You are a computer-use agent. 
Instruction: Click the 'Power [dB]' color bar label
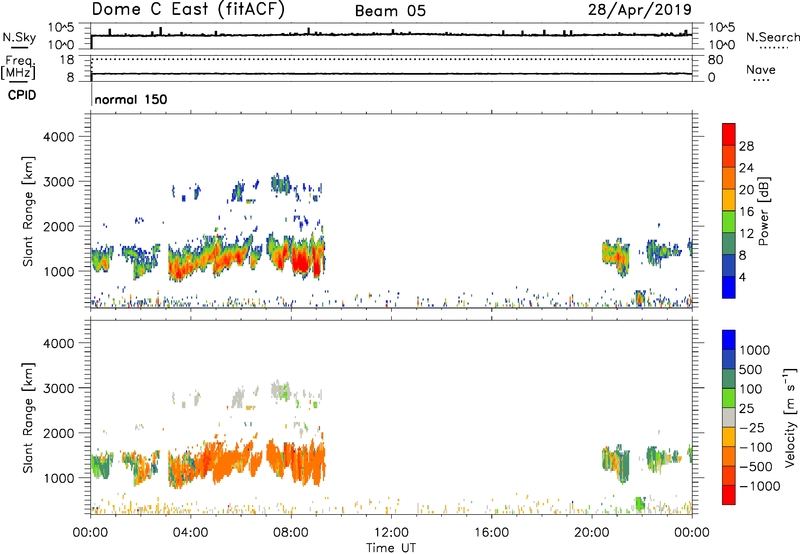(x=764, y=211)
